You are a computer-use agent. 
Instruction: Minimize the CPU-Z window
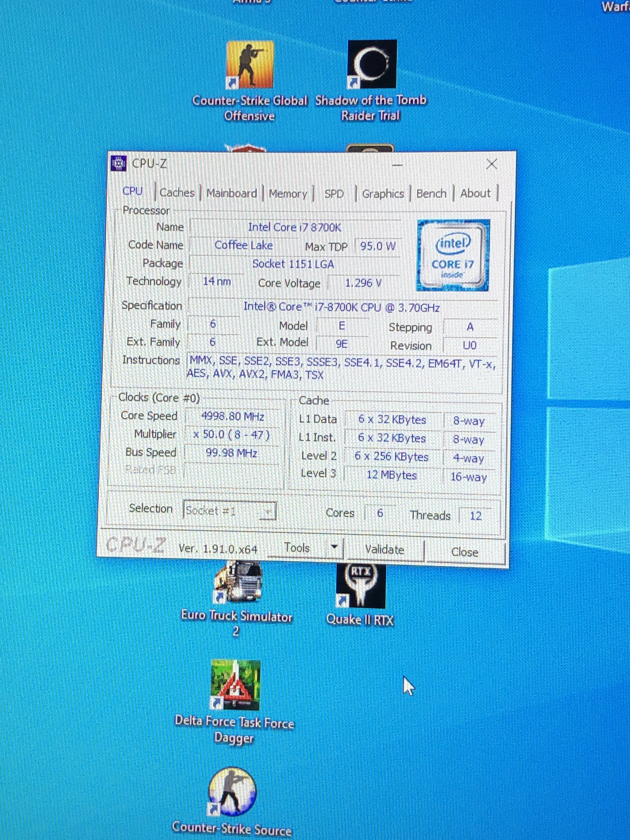click(x=397, y=165)
